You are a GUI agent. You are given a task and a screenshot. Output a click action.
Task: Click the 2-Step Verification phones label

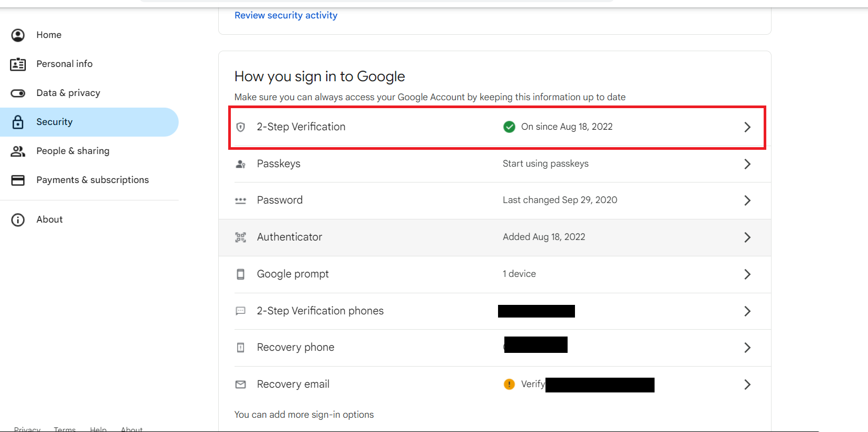(320, 311)
